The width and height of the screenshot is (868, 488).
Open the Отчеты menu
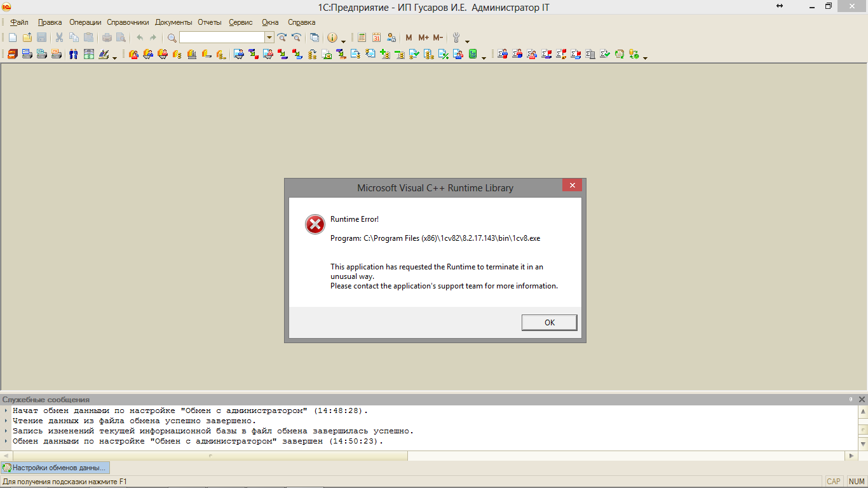[x=209, y=22]
